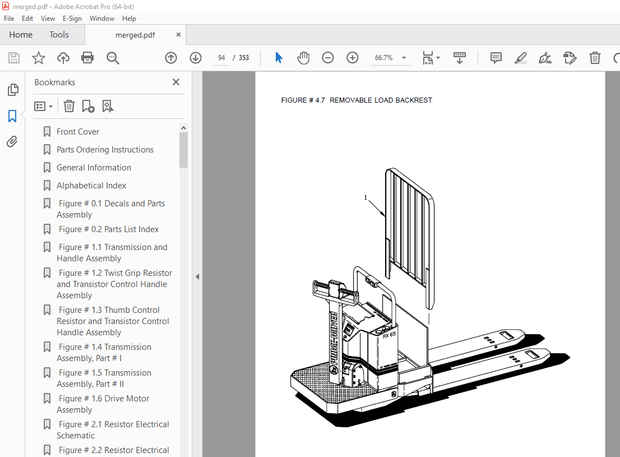Viewport: 620px width, 457px height.
Task: Zoom in with the plus icon
Action: (x=352, y=58)
